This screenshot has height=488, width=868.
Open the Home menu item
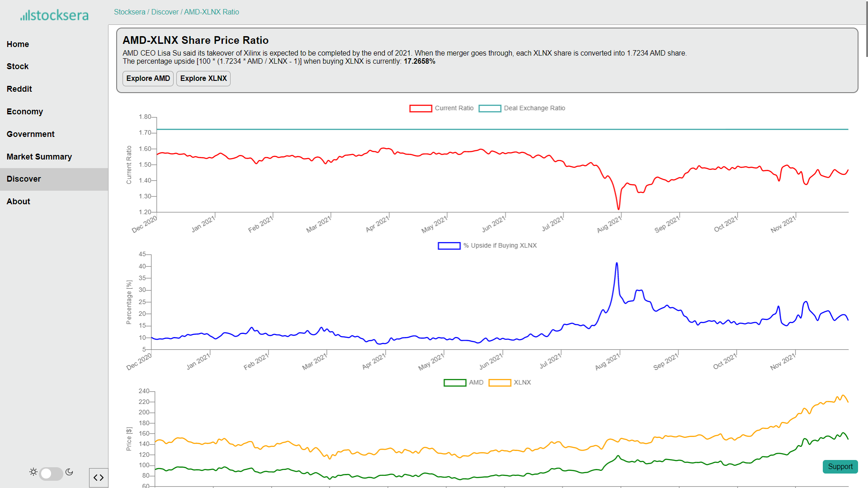coord(18,44)
